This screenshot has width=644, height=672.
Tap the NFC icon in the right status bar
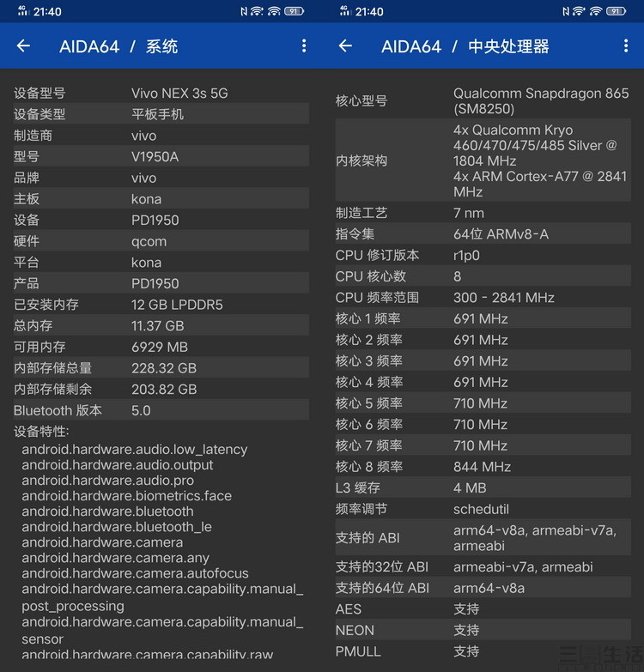click(x=566, y=11)
